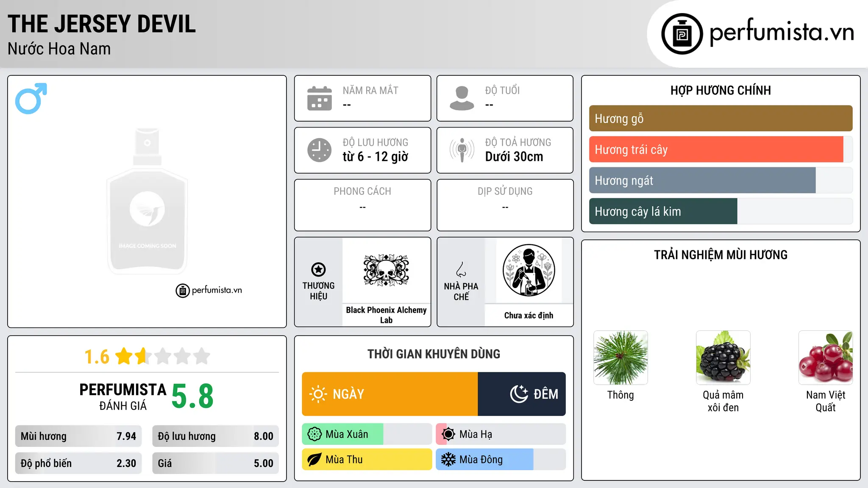Click the first gold rating star

124,356
